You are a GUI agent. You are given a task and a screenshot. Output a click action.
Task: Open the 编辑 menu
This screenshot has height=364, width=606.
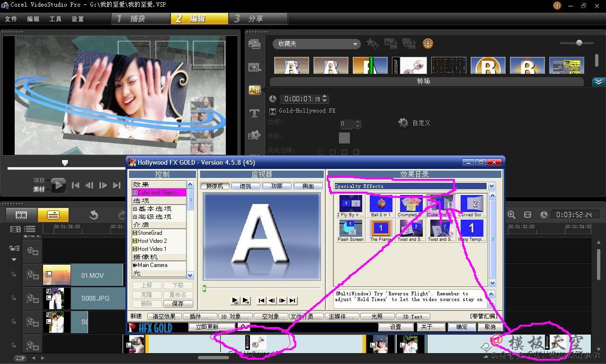(x=33, y=19)
